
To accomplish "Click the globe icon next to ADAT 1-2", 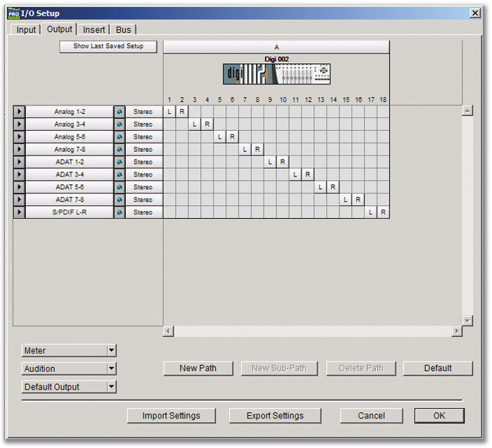I will click(x=119, y=162).
